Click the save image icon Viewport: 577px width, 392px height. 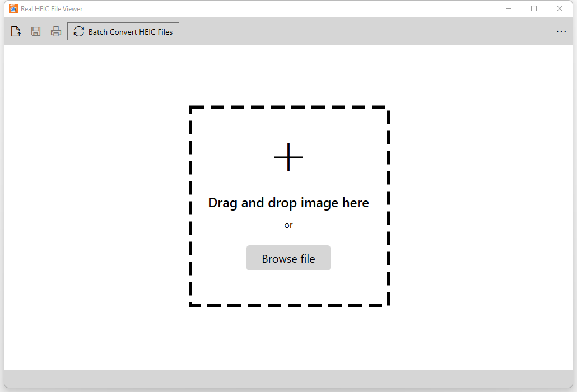(35, 31)
